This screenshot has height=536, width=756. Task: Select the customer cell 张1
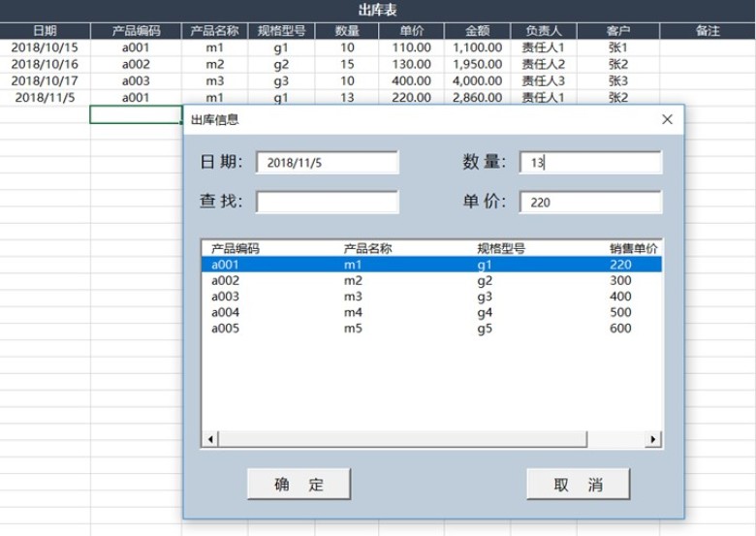(618, 47)
